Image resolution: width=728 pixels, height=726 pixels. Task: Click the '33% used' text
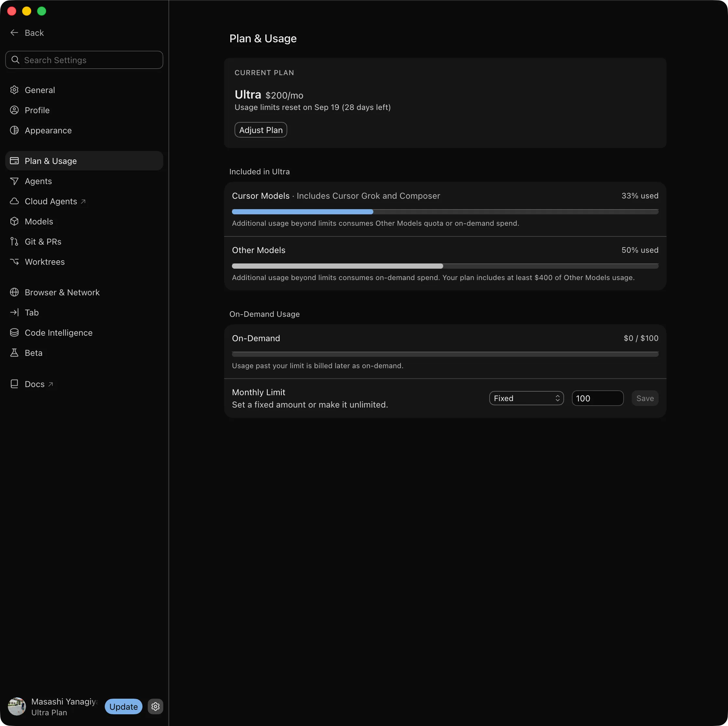pyautogui.click(x=640, y=196)
